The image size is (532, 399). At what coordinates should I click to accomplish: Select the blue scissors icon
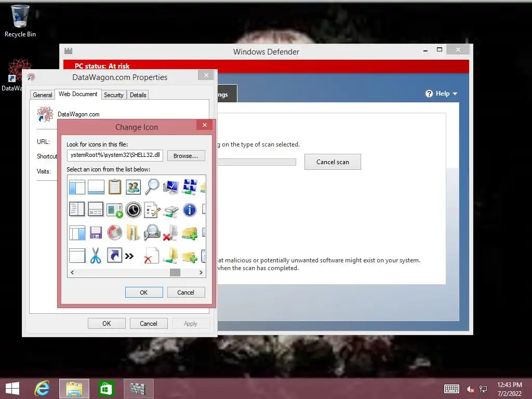pos(96,256)
